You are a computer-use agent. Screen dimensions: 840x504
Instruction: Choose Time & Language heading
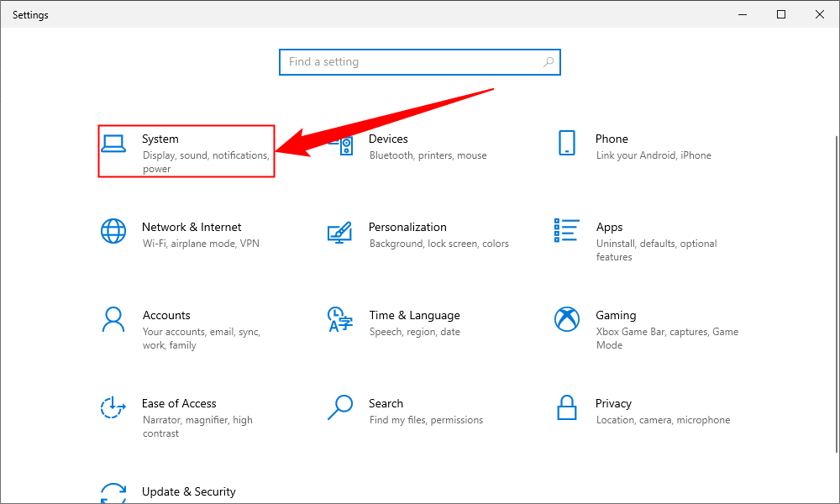pos(415,316)
